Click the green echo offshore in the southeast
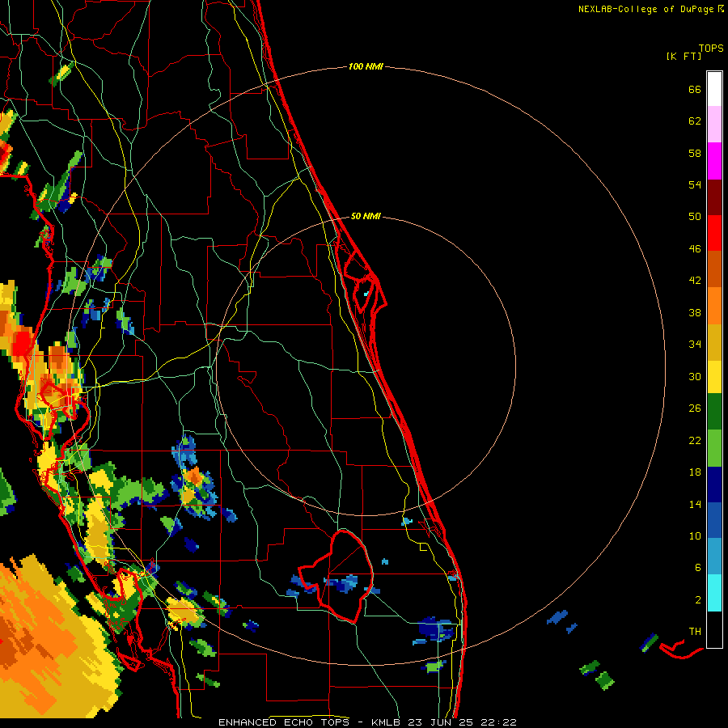This screenshot has width=728, height=728. (605, 681)
